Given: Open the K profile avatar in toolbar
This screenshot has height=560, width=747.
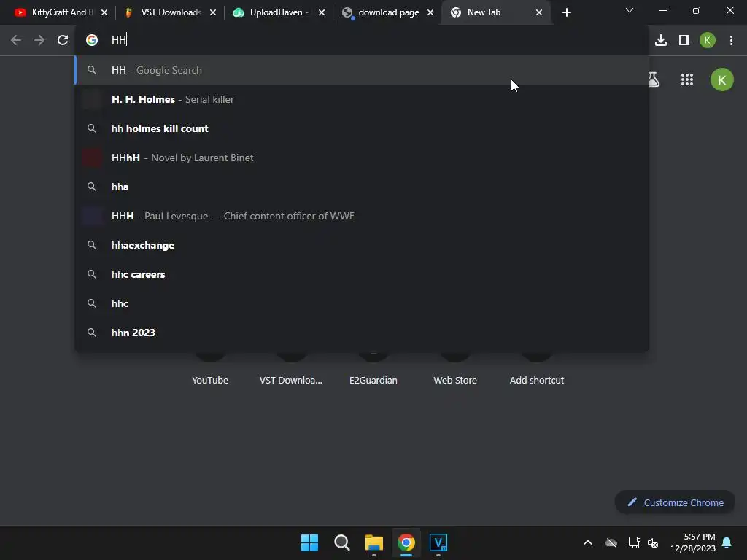Looking at the screenshot, I should 708,40.
